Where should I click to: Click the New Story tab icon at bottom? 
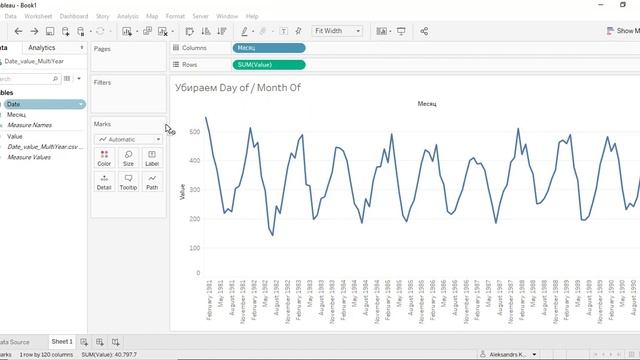coord(116,342)
